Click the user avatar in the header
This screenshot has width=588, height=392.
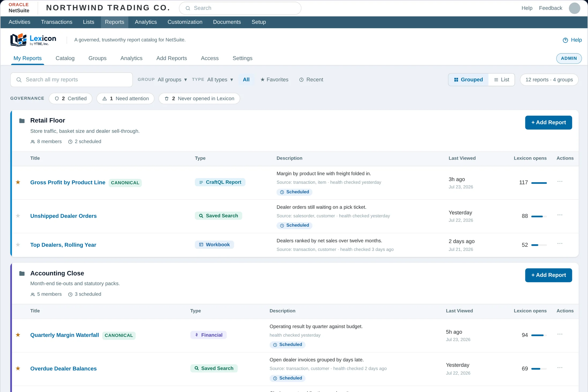click(574, 8)
